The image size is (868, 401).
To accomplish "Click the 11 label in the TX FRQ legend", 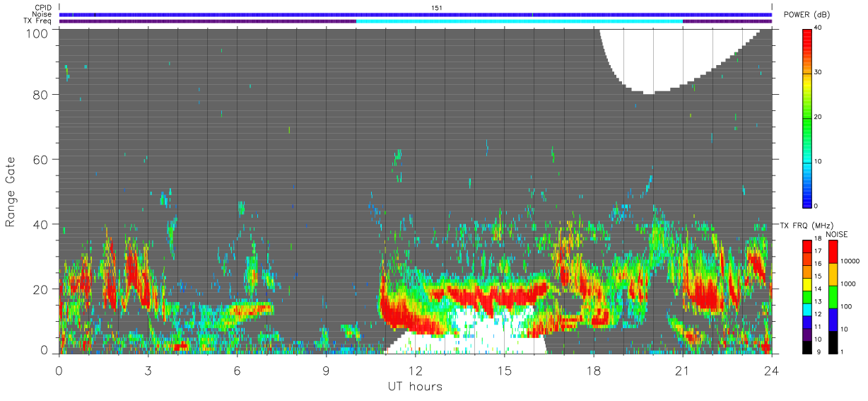I will (819, 327).
